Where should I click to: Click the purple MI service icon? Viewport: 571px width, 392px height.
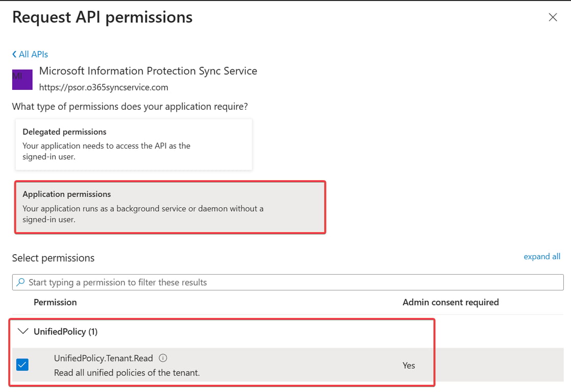click(22, 80)
